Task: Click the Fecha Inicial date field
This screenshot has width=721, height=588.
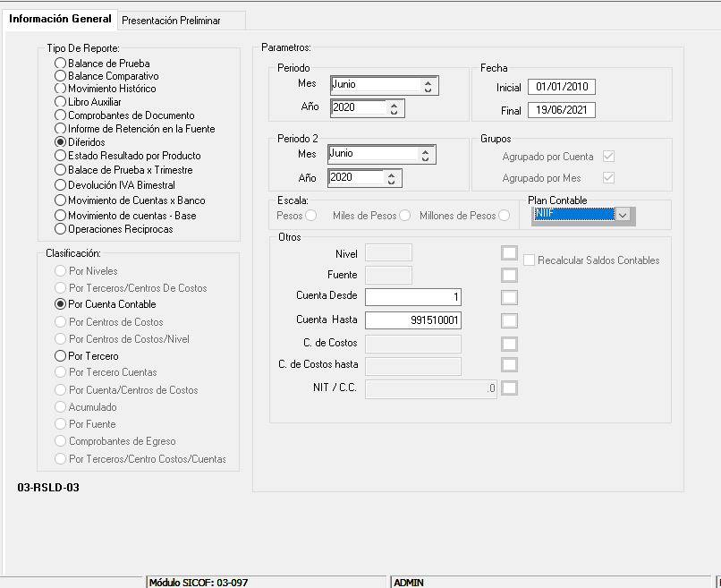Action: [x=561, y=88]
